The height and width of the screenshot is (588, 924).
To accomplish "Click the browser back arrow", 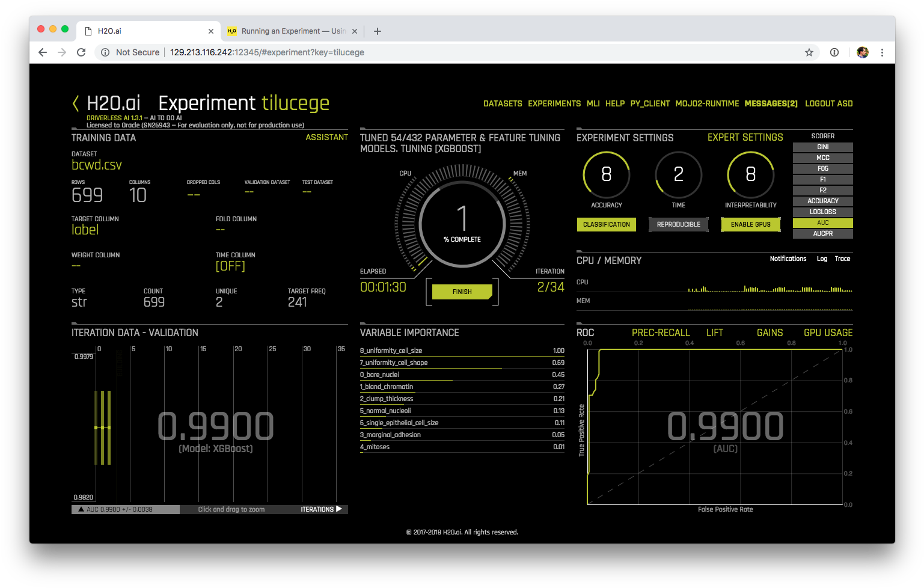I will click(43, 52).
